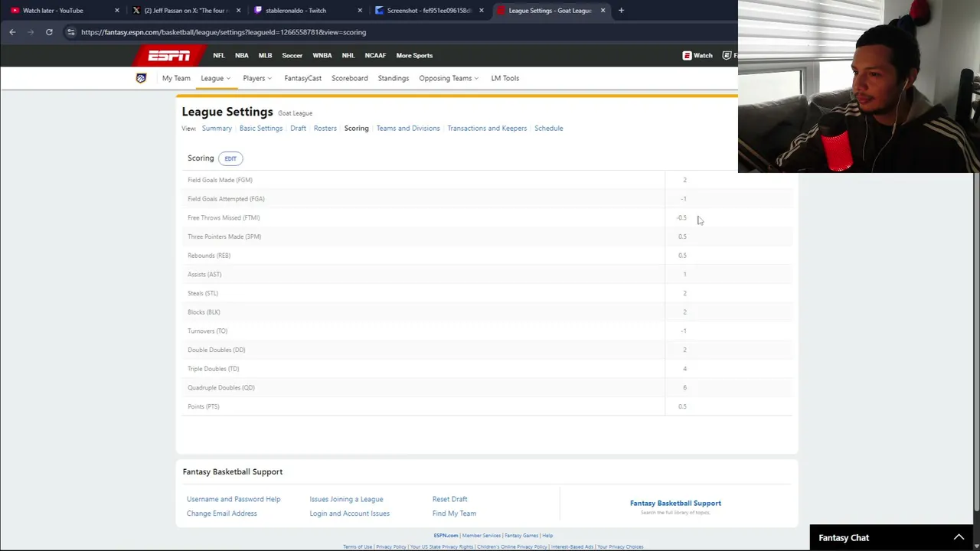Open the WNBA section

coord(322,55)
